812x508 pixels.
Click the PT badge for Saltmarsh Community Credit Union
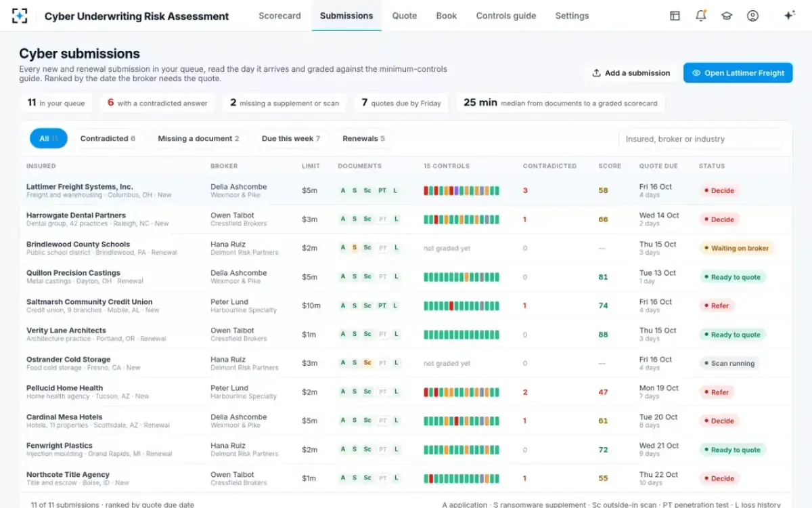[382, 306]
